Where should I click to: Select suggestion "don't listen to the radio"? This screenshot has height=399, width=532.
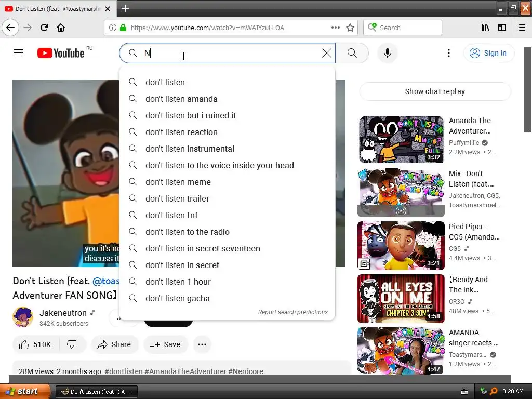pyautogui.click(x=228, y=232)
